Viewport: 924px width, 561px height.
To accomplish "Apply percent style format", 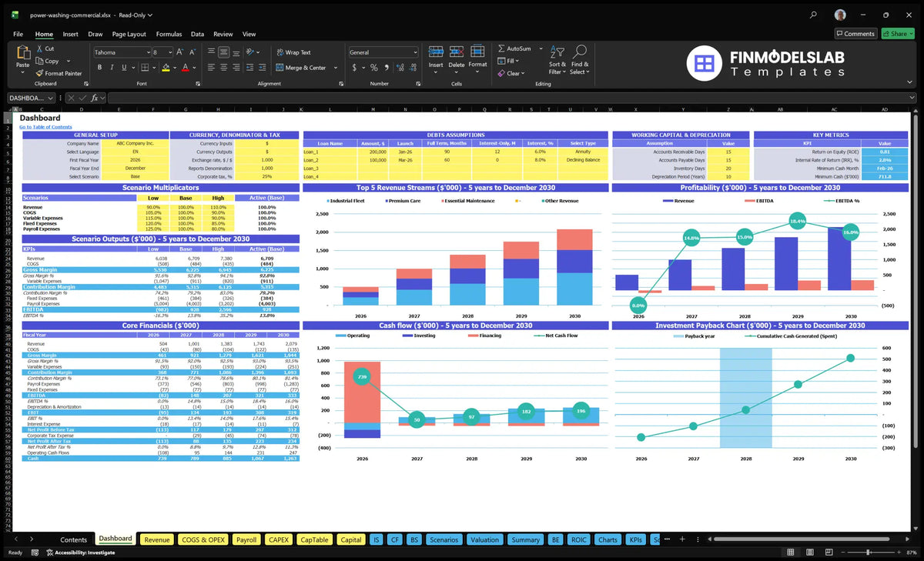I will coord(374,68).
